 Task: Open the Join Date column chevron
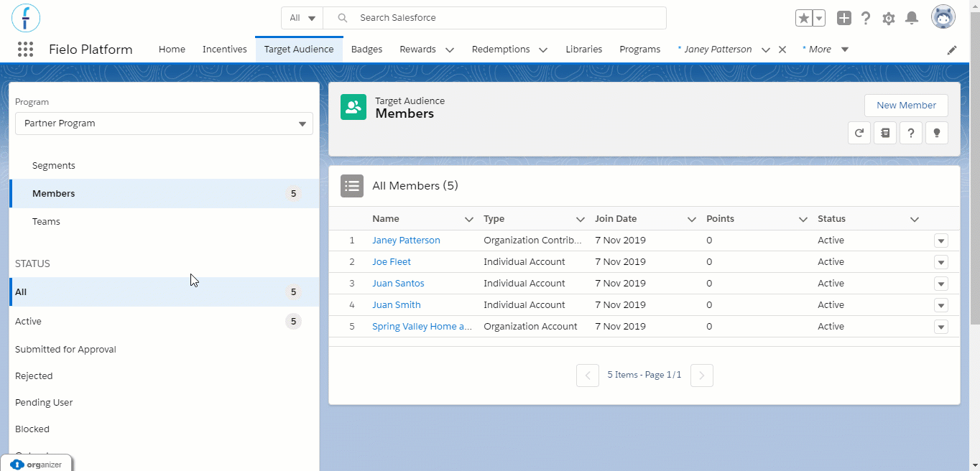point(692,219)
